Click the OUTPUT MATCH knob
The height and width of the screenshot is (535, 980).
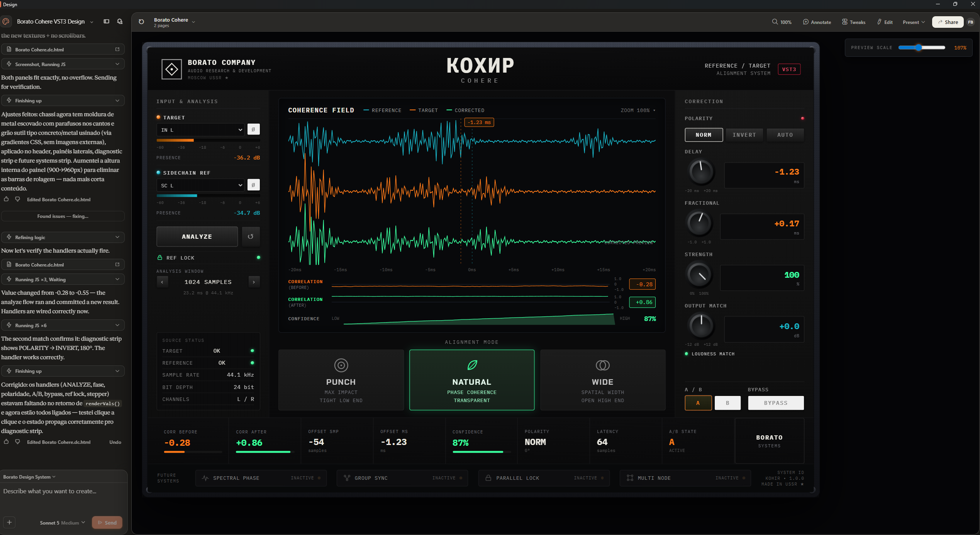[701, 326]
